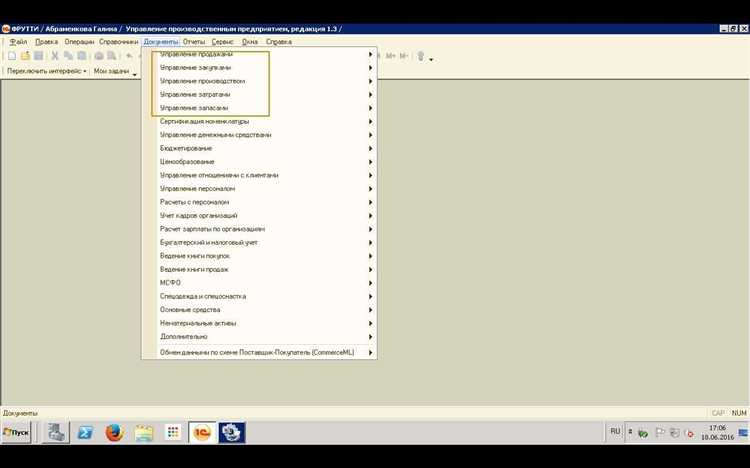The image size is (750, 468).
Task: Choose Бухгалтерский и налоговый учет entry
Action: (x=259, y=243)
